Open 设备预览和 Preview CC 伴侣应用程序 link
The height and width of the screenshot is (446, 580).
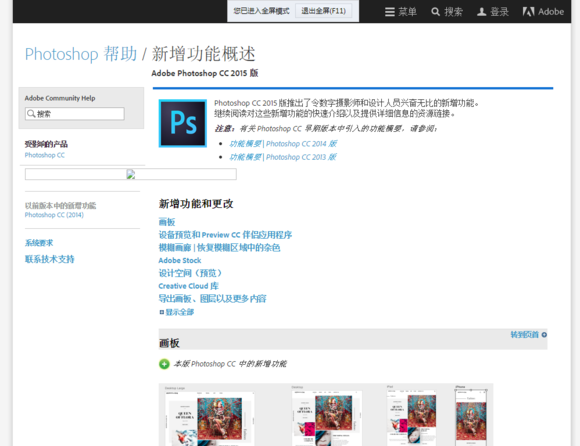(x=225, y=235)
